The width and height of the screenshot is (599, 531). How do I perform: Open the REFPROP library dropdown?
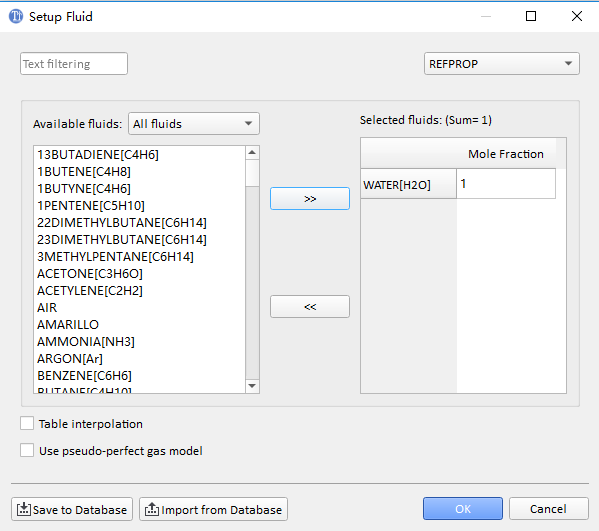(x=502, y=63)
